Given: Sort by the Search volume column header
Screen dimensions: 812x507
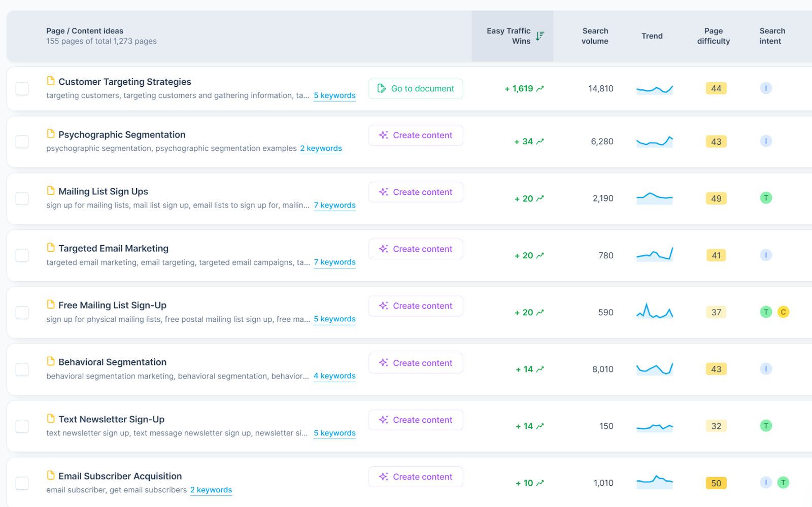Looking at the screenshot, I should (x=595, y=36).
